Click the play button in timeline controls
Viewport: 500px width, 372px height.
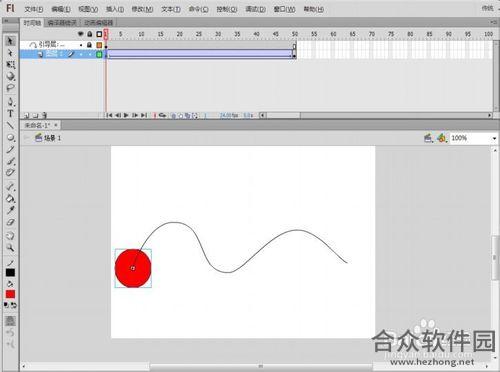[x=126, y=115]
